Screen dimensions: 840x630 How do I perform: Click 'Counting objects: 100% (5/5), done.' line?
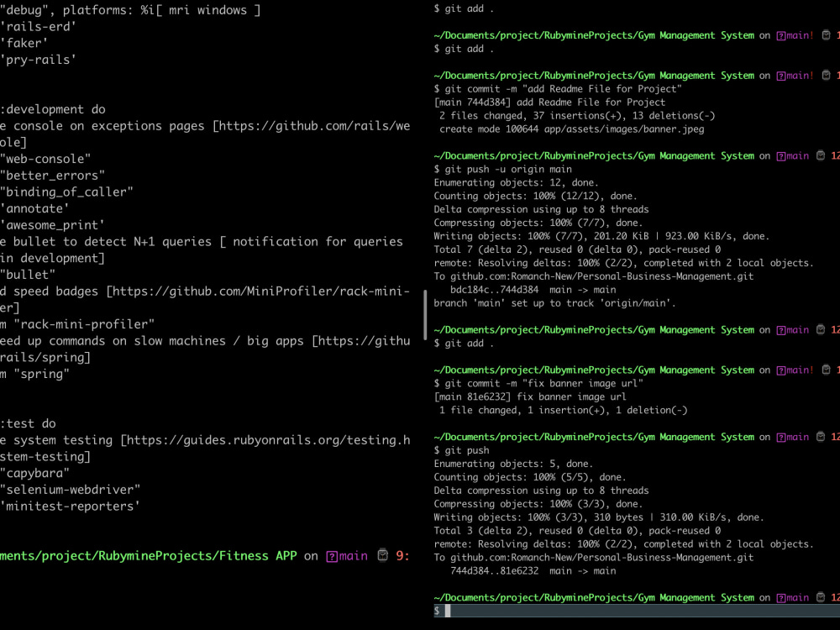[x=530, y=477]
